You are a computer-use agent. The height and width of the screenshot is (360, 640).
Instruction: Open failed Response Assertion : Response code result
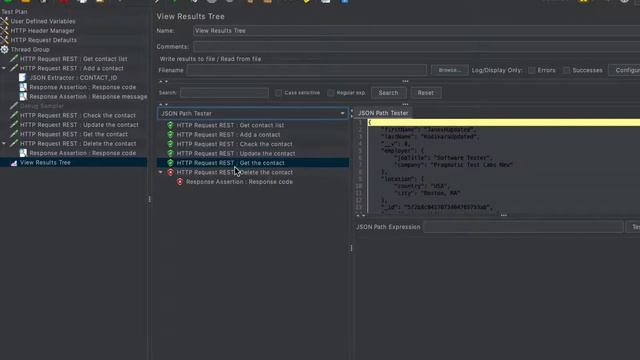pyautogui.click(x=239, y=182)
